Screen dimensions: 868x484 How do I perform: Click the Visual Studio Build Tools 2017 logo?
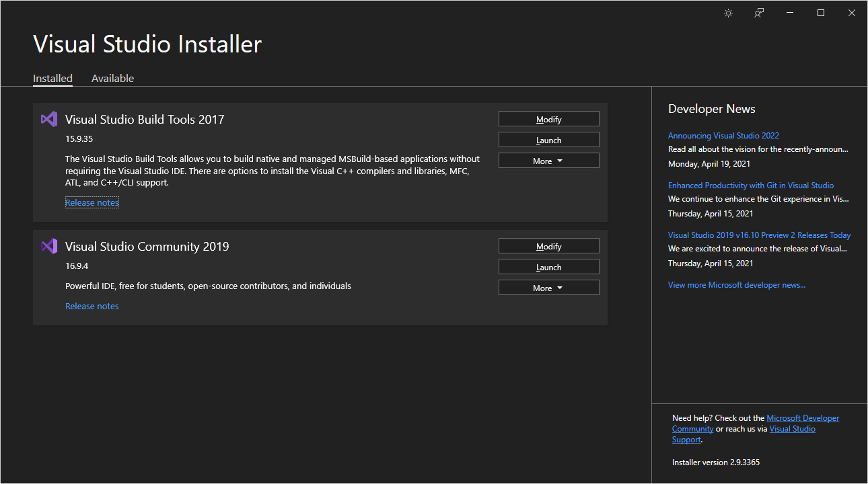click(49, 119)
